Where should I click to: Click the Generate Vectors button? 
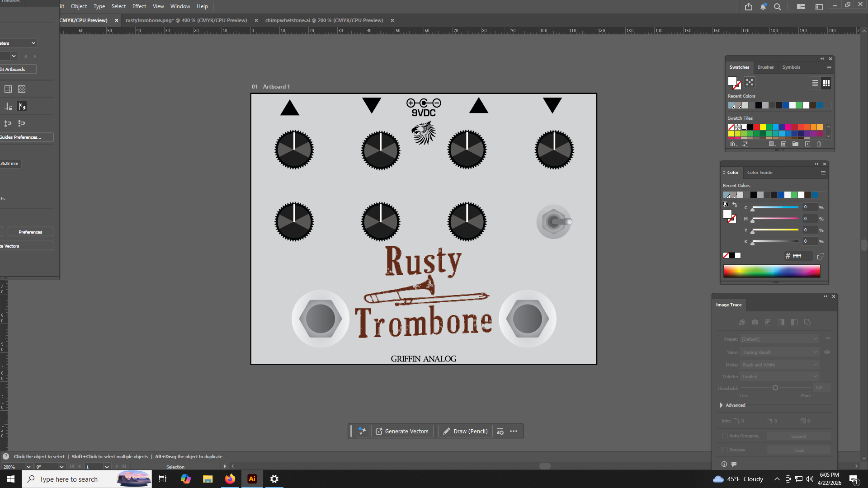(x=402, y=432)
